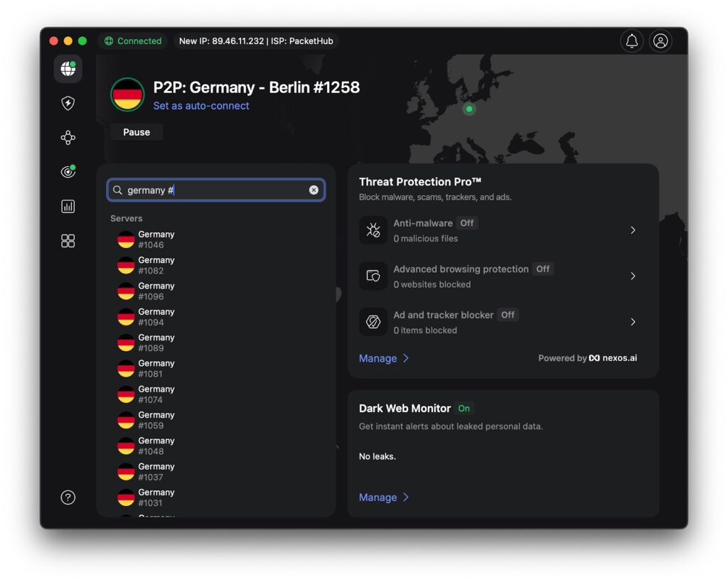The image size is (728, 582).
Task: Open the VPN globe tab in sidebar
Action: click(68, 69)
